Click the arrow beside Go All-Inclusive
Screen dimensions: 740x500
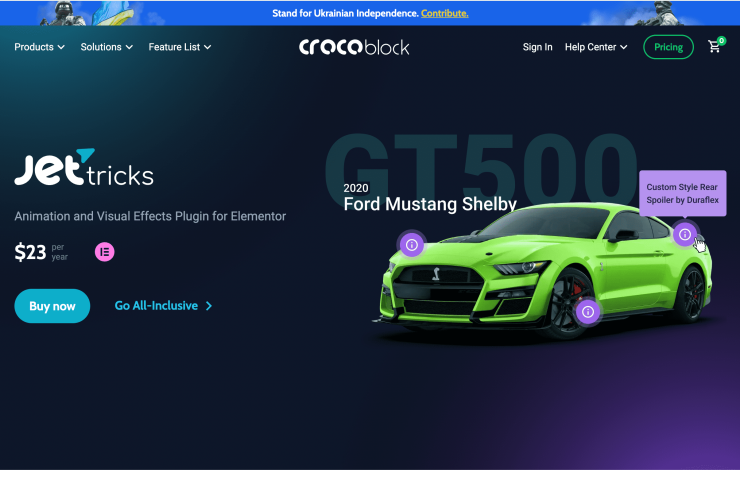209,306
